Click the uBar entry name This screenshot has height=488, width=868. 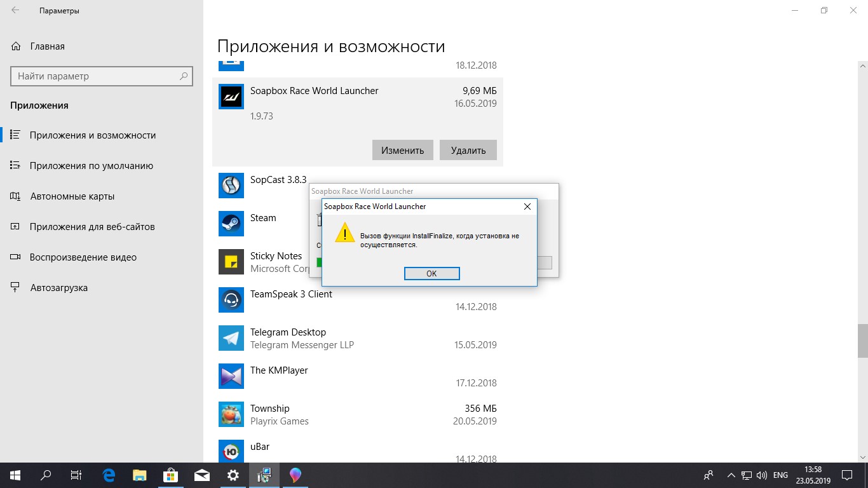[260, 447]
